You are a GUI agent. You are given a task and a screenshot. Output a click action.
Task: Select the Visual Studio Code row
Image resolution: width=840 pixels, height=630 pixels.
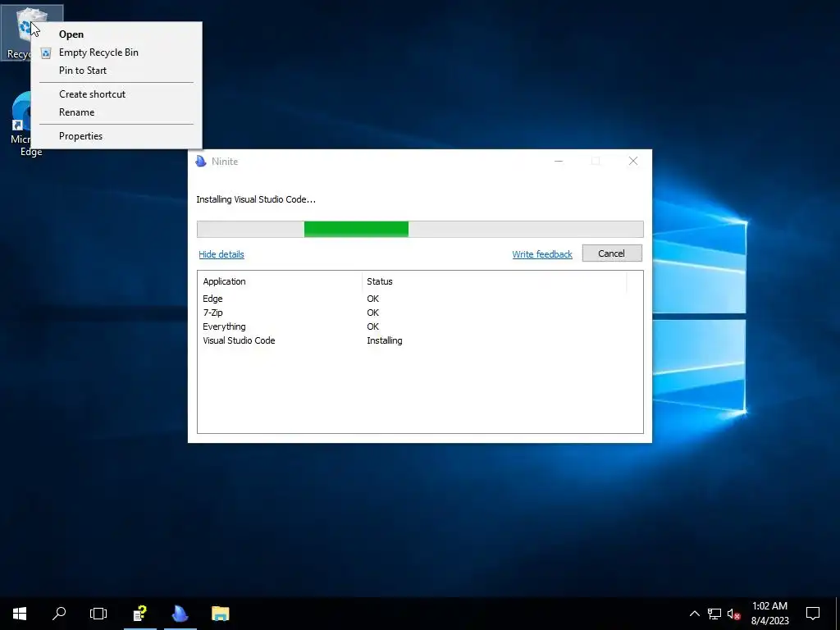click(420, 340)
